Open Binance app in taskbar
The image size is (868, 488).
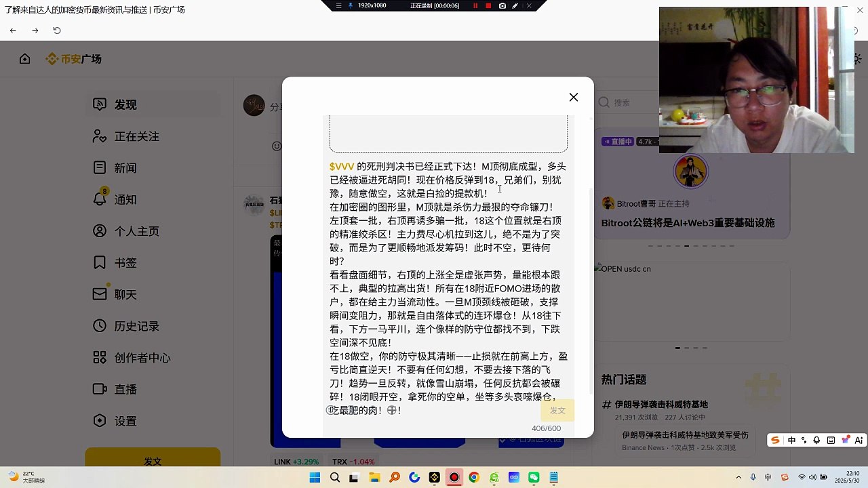tap(434, 478)
